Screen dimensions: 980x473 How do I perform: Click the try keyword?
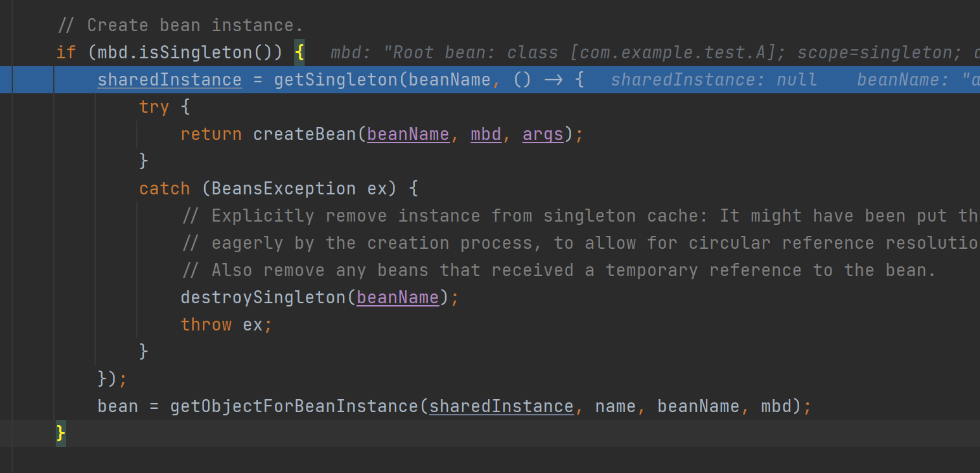[x=154, y=107]
